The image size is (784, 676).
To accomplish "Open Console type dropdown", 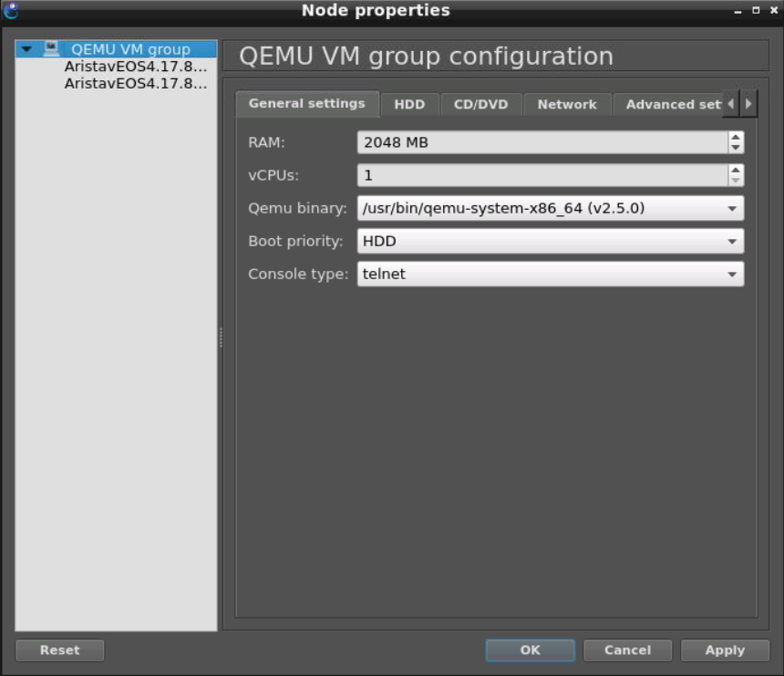I will point(550,274).
